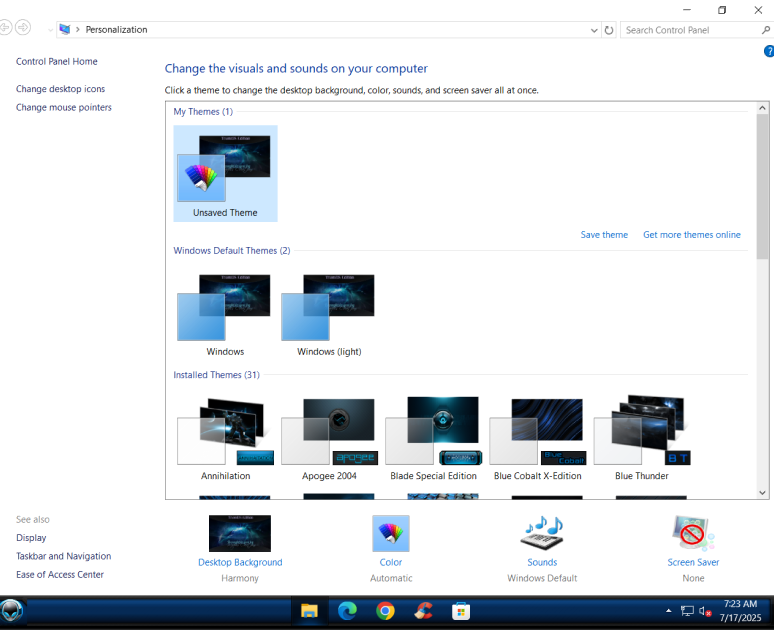Show hidden system tray icons
This screenshot has height=630, width=774.
tap(668, 611)
